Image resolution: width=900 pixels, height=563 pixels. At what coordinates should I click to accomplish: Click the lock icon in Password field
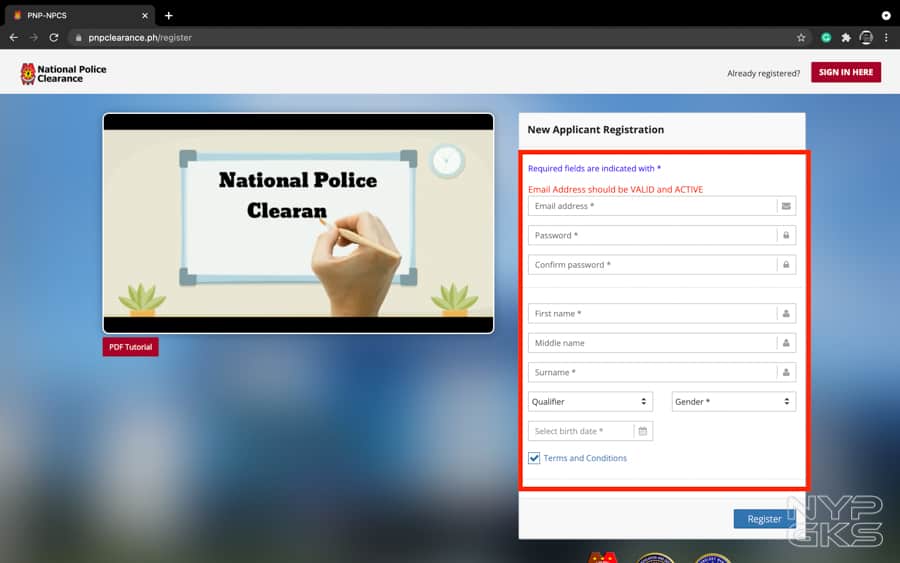pos(786,236)
